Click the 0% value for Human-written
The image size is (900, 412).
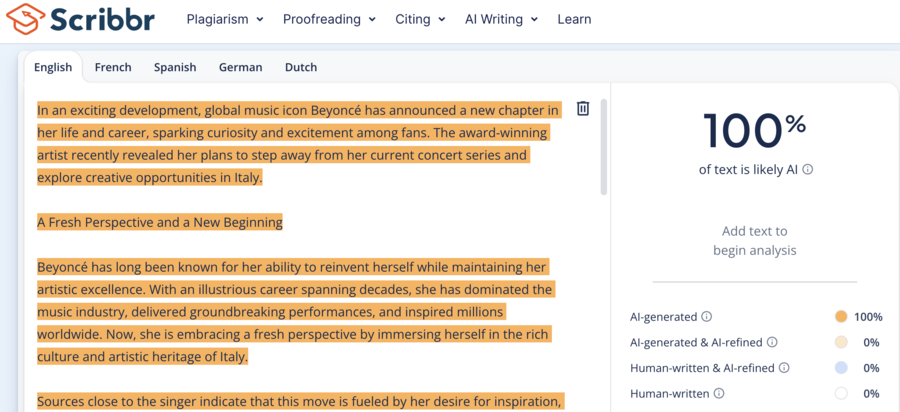click(x=871, y=394)
